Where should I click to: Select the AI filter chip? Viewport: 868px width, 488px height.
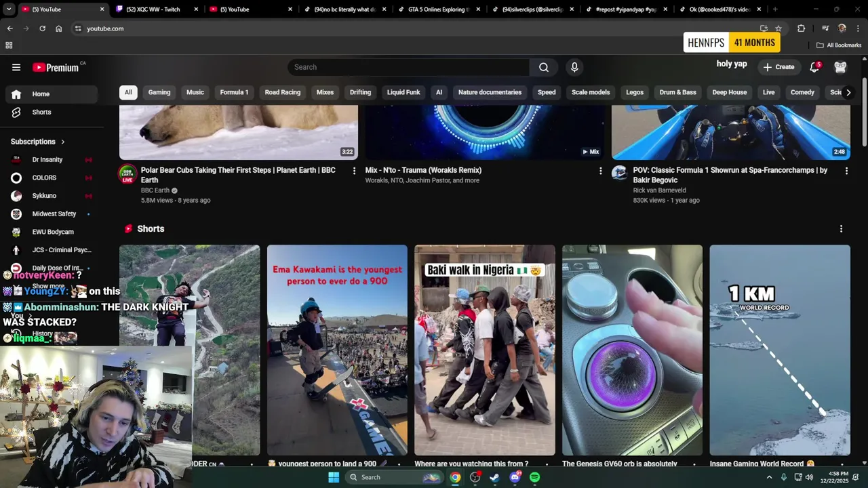click(439, 92)
